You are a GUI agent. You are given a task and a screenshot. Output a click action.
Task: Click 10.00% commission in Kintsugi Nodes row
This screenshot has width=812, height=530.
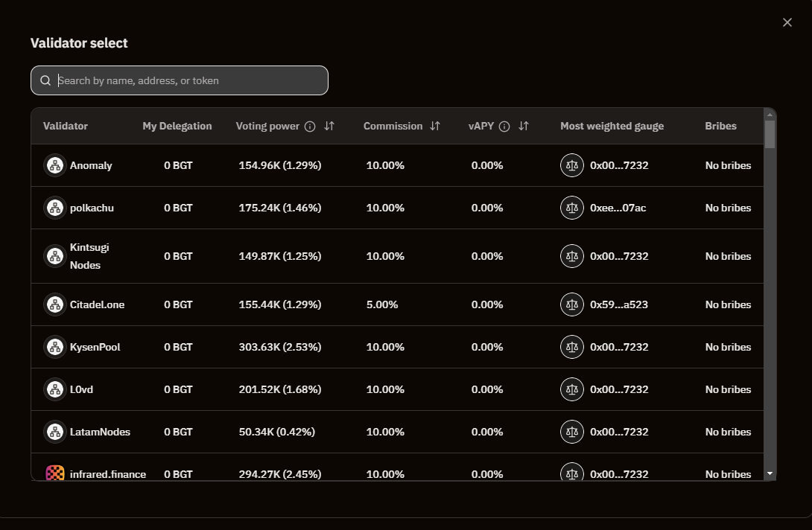pos(385,256)
